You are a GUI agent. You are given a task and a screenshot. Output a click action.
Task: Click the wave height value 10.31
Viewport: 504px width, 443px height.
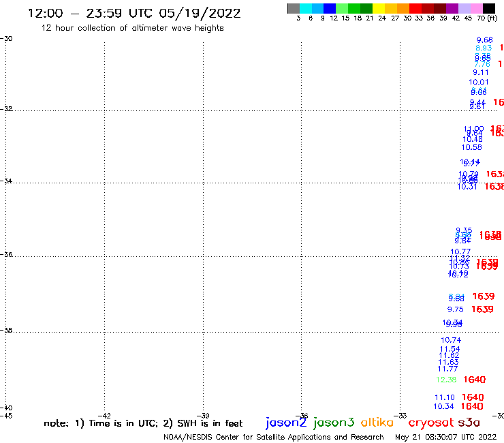467,187
